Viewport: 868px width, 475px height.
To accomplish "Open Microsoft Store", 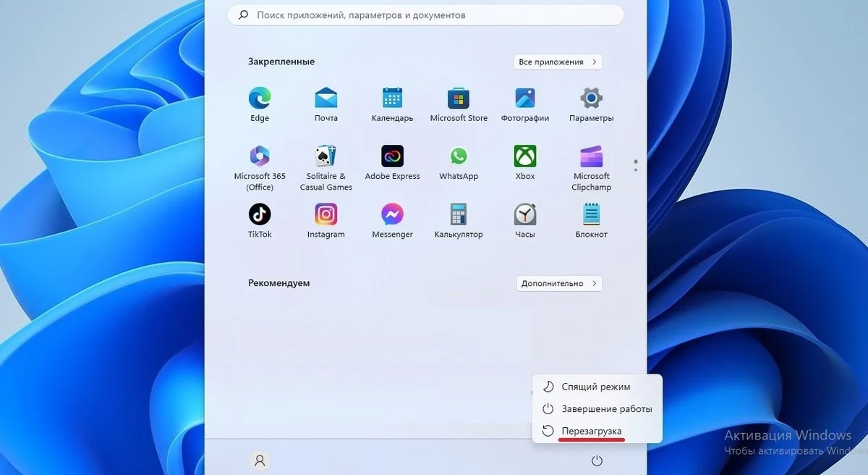I will [x=459, y=104].
